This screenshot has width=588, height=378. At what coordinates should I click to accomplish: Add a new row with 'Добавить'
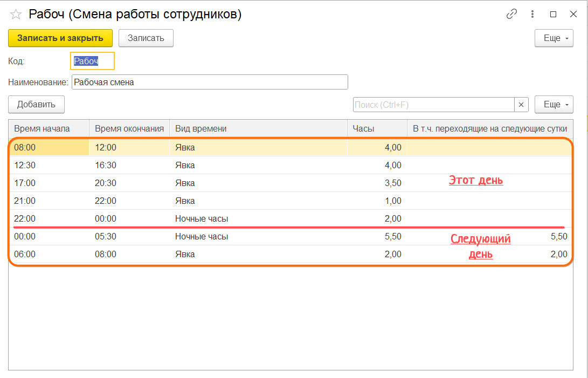[x=36, y=105]
